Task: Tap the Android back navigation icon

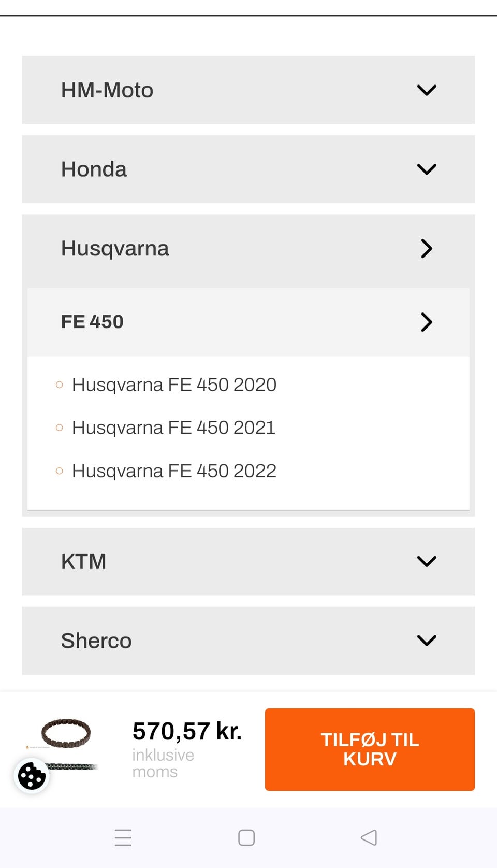Action: 369,837
